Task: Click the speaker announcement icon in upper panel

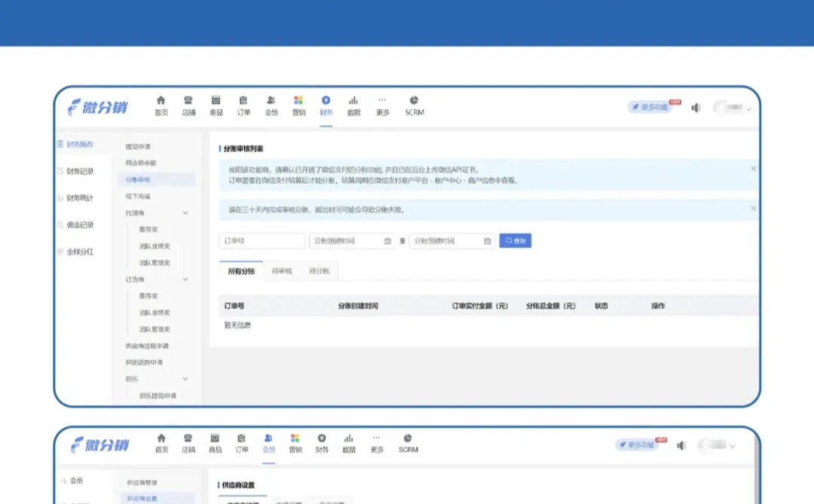Action: pos(696,108)
